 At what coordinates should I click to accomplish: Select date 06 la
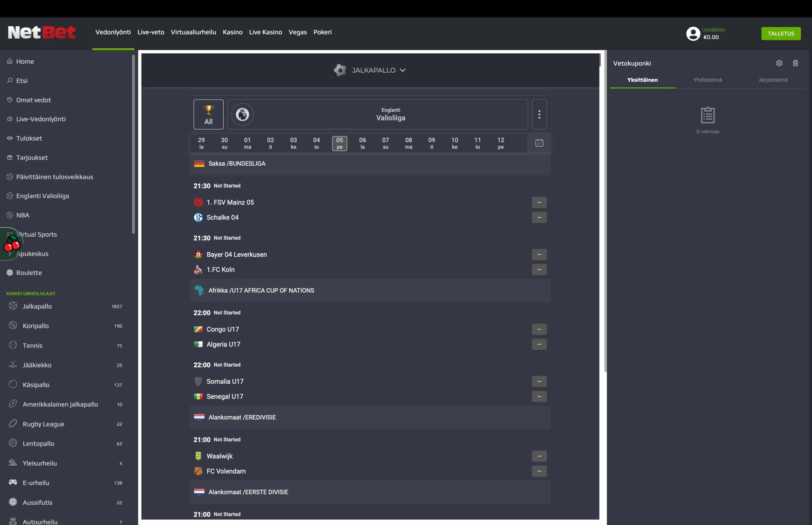point(362,143)
